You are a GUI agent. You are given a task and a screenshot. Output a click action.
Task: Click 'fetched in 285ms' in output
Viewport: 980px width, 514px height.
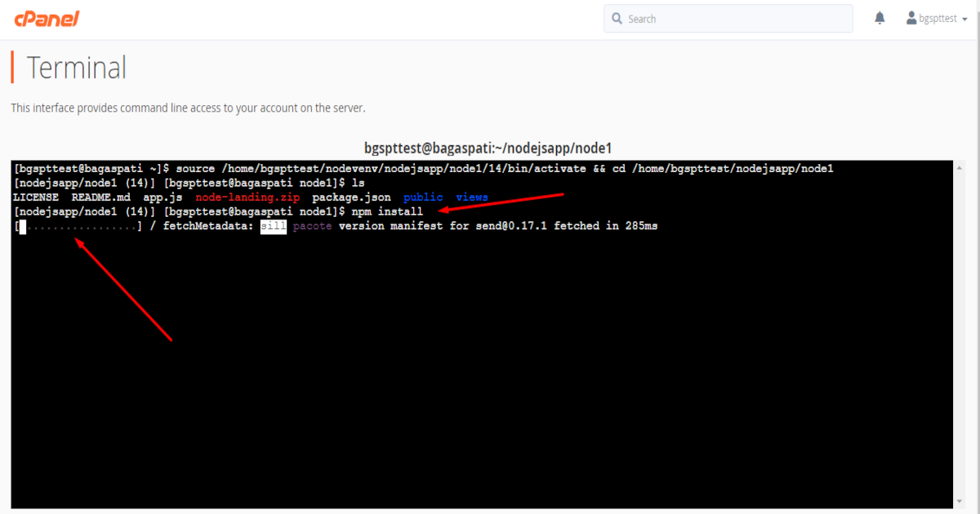(x=606, y=226)
